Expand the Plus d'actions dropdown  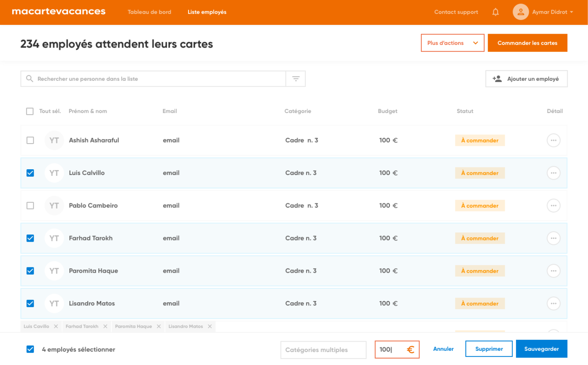[x=452, y=43]
